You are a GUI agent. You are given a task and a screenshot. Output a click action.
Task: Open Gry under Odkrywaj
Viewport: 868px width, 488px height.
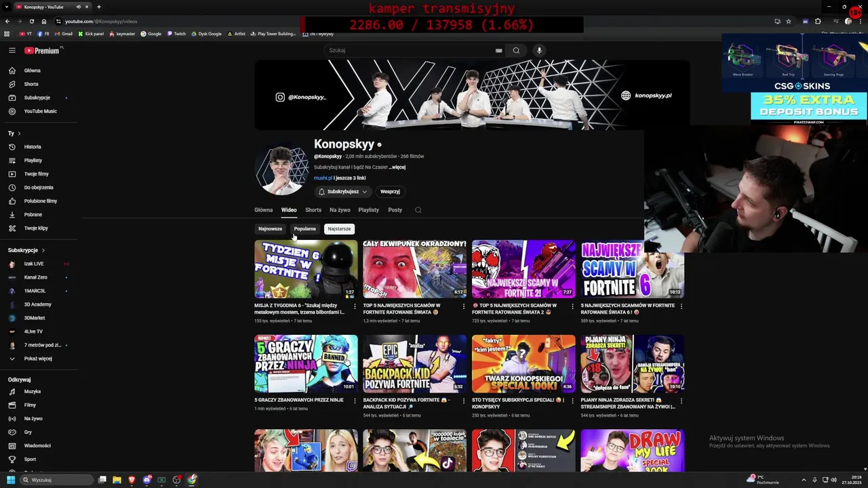pos(28,432)
